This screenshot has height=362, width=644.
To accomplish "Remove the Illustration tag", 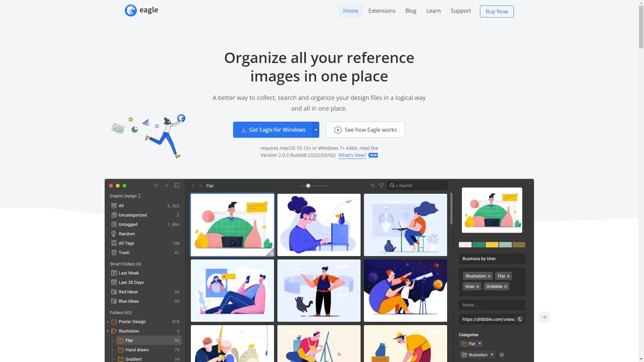I will [x=489, y=277].
